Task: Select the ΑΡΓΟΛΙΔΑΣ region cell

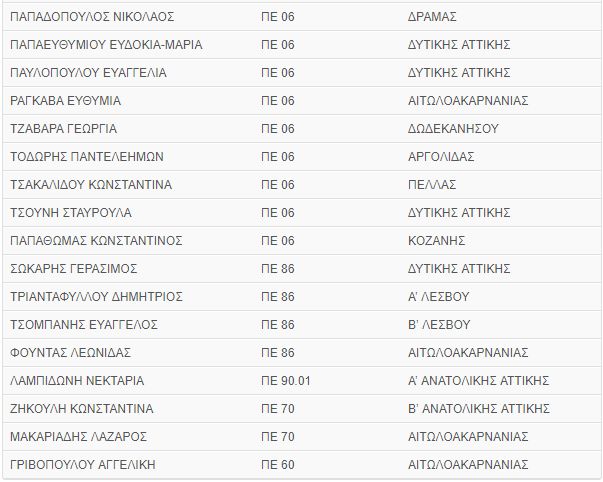Action: point(441,157)
